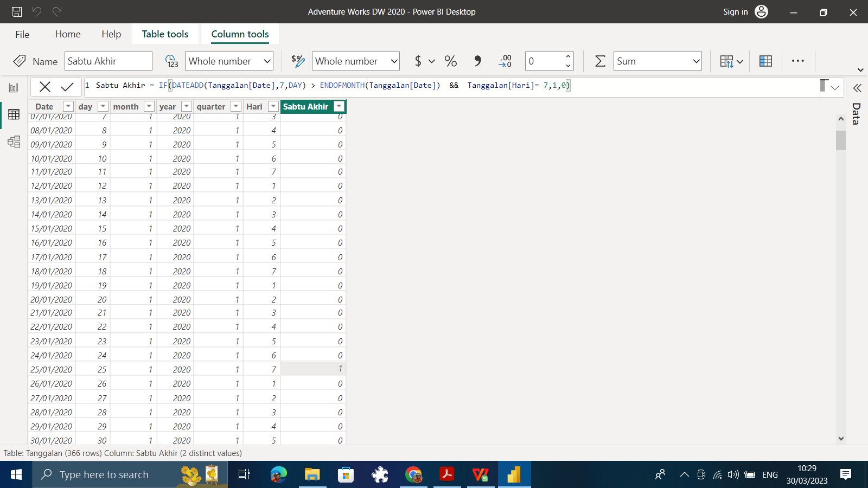
Task: Click the user account avatar icon
Action: (762, 11)
